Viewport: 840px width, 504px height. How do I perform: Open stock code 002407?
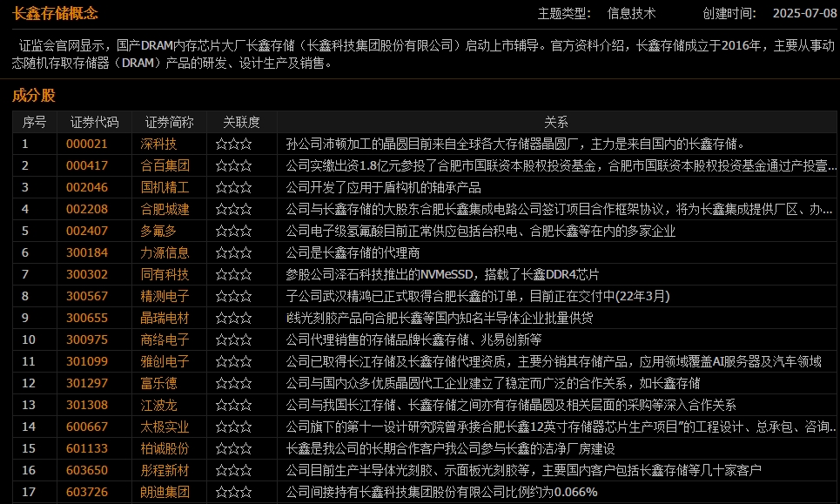click(x=87, y=231)
